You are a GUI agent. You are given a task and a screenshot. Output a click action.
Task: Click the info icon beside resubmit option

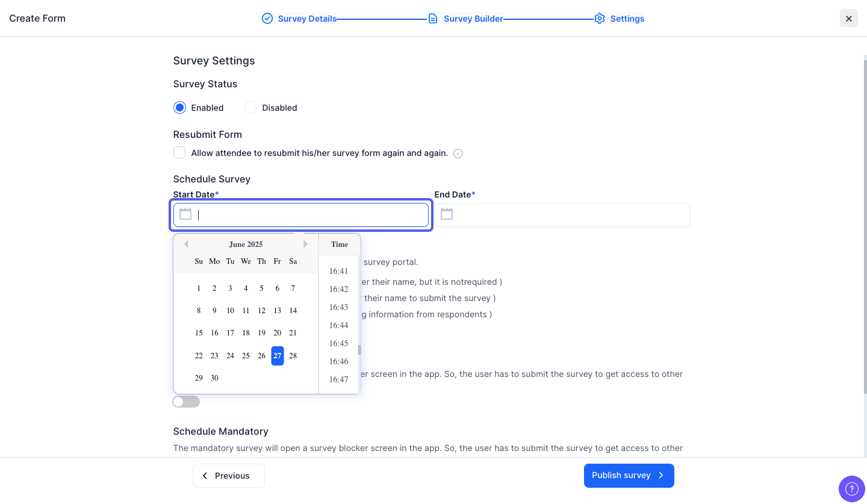tap(458, 154)
